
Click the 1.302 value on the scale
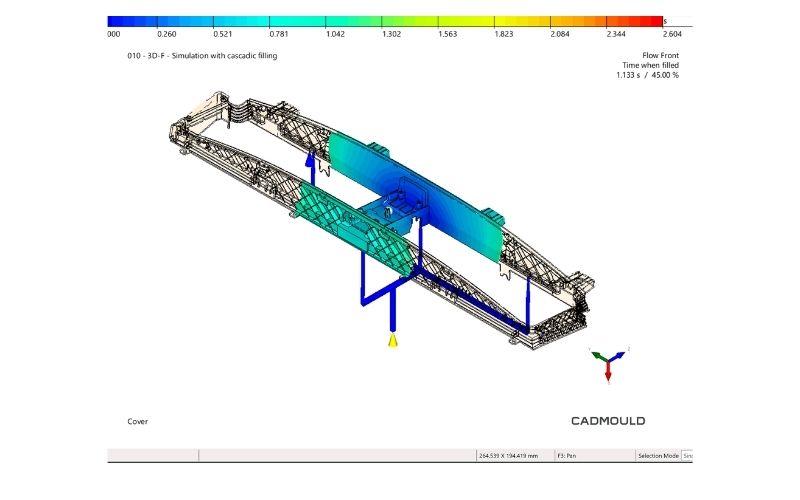pyautogui.click(x=391, y=34)
